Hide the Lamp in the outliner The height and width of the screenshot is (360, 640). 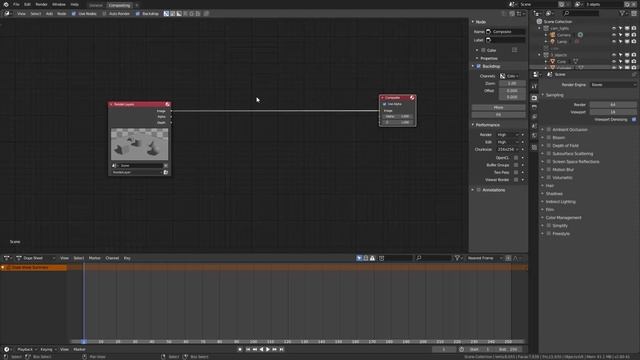click(x=613, y=42)
